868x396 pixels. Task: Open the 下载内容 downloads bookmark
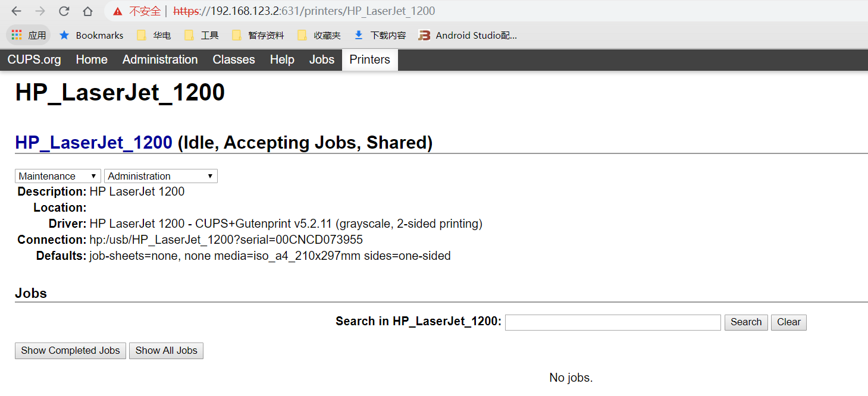380,35
